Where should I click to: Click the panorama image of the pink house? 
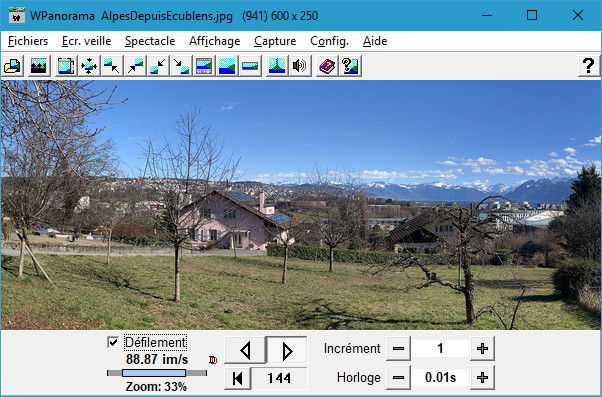301,205
